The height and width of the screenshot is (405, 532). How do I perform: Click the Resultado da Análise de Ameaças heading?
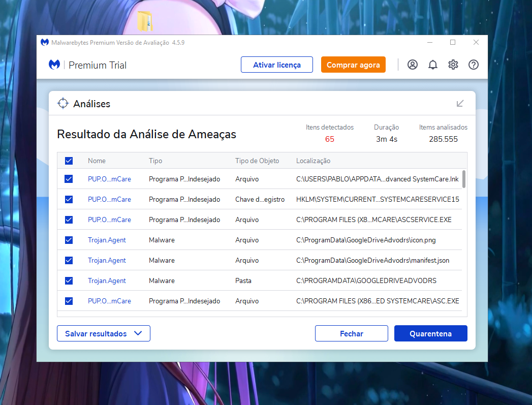pos(146,134)
